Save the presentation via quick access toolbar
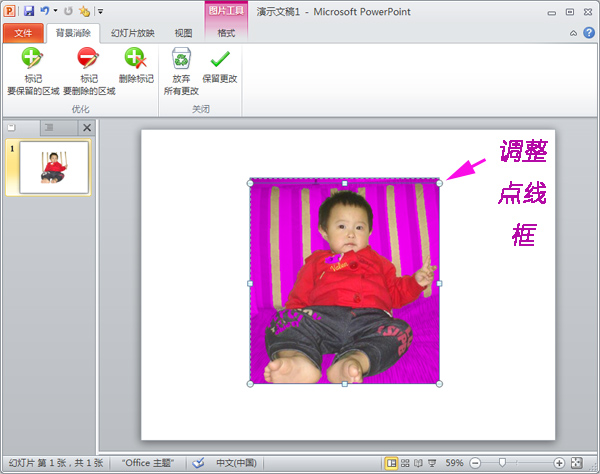This screenshot has height=474, width=600. [29, 11]
